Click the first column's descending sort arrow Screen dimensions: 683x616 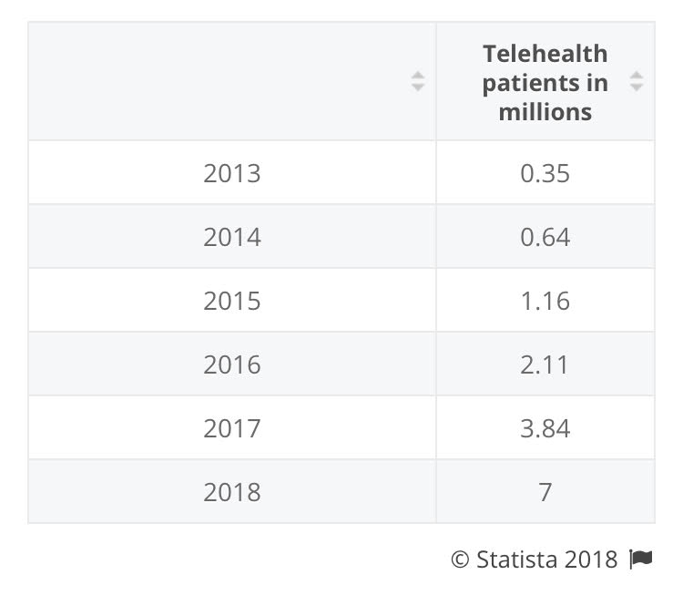click(418, 87)
